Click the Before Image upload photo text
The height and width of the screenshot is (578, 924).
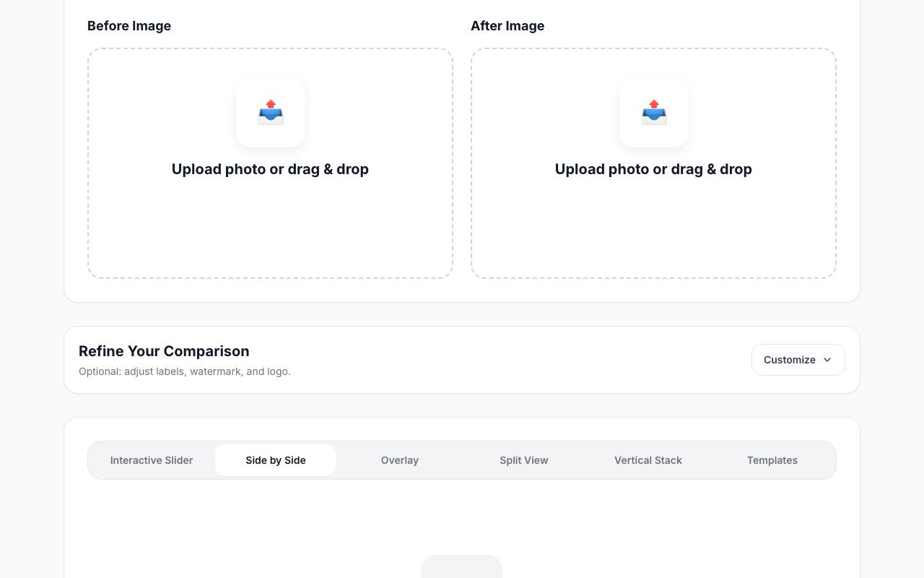[270, 169]
